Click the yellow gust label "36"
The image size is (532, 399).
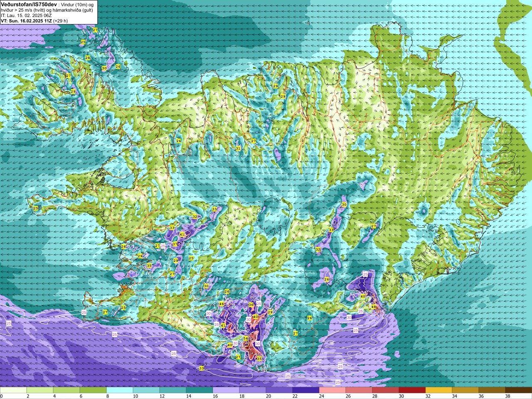point(251,305)
